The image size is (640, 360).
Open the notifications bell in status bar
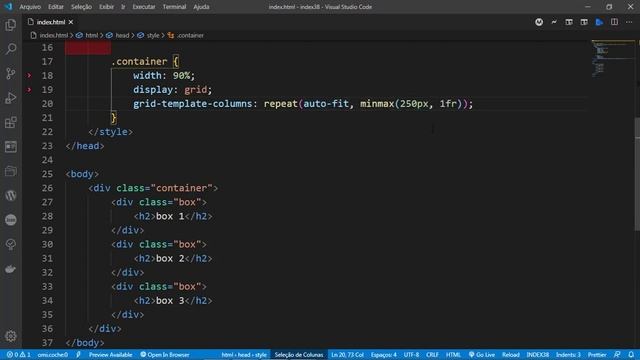point(631,355)
